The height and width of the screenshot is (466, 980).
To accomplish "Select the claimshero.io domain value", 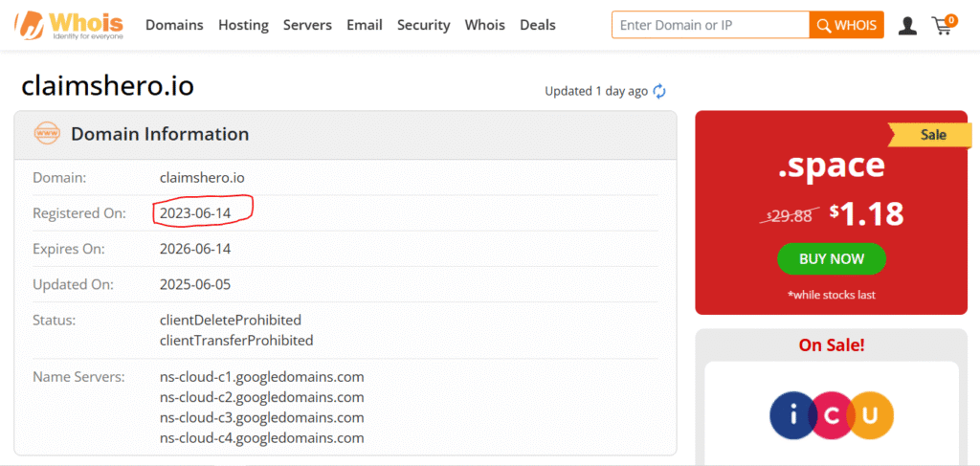I will coord(202,178).
